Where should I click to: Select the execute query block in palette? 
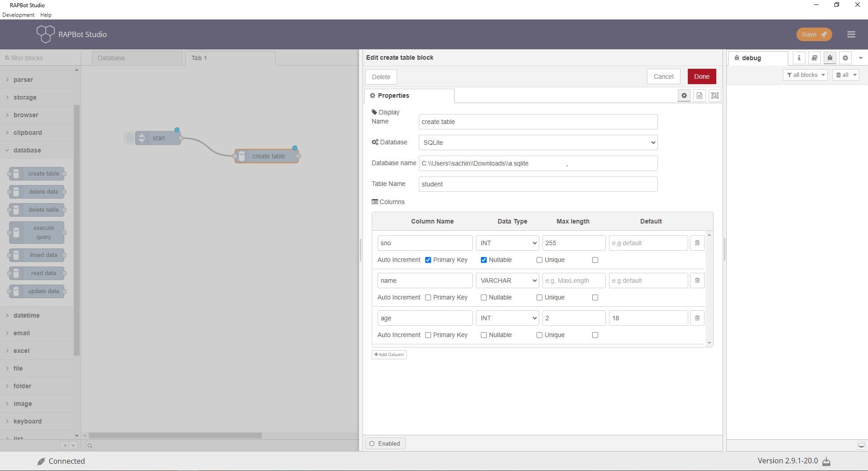point(37,232)
